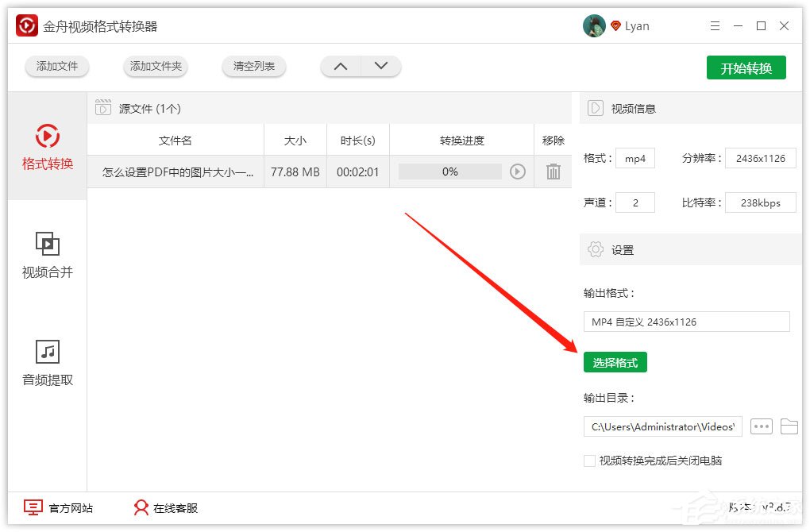
Task: Browse output directory with ellipsis icon
Action: [761, 426]
